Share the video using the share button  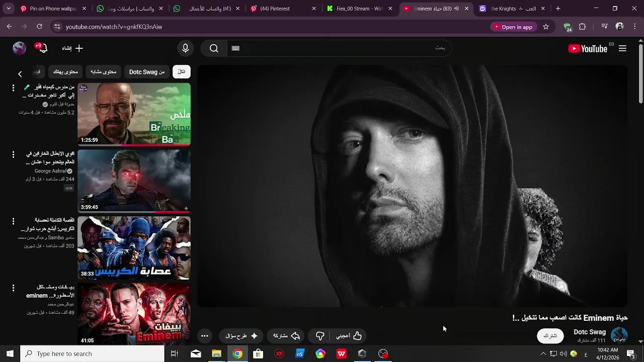tap(286, 336)
